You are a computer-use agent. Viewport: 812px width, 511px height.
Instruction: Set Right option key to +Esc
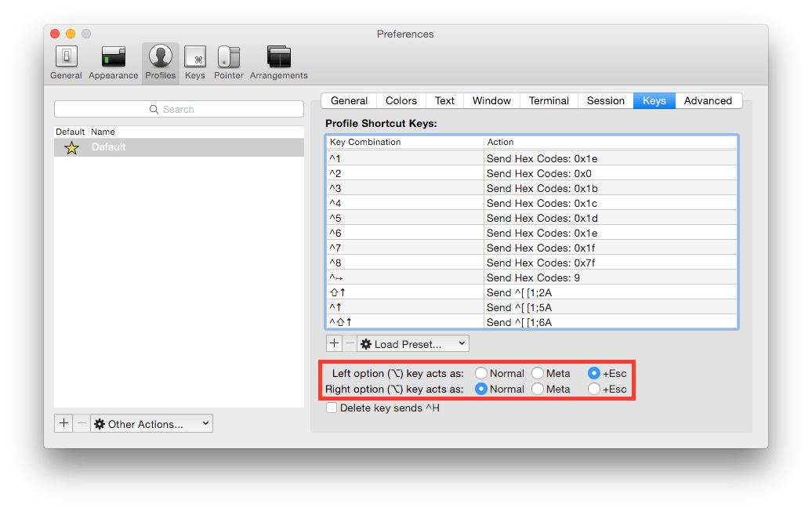tap(594, 388)
